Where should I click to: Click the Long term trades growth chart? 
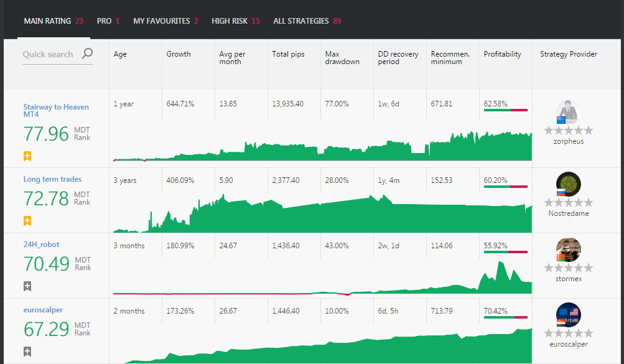point(322,213)
